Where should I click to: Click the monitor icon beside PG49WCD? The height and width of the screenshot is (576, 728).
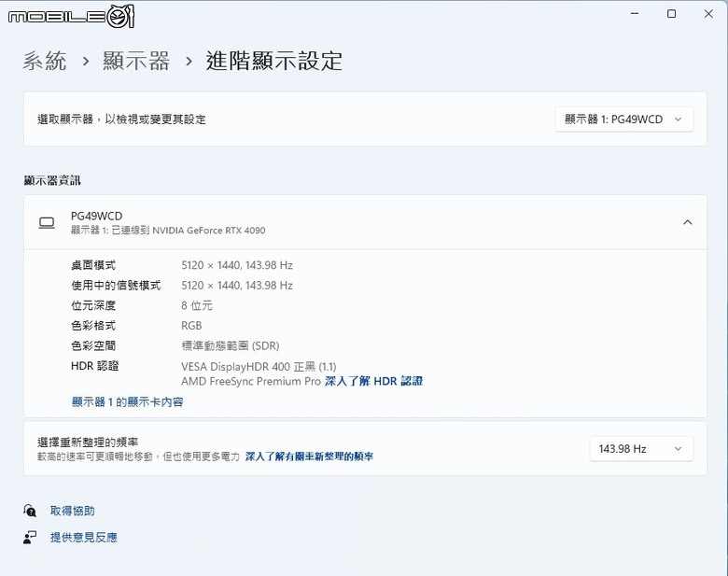click(47, 223)
